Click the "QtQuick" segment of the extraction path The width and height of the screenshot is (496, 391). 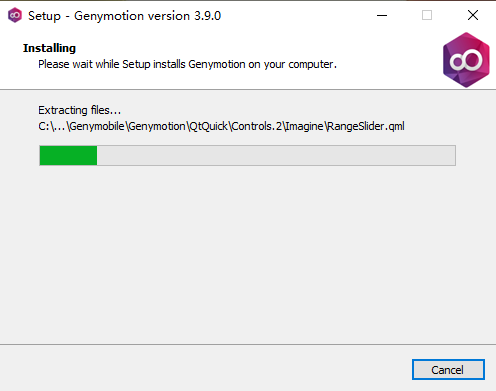pos(209,126)
